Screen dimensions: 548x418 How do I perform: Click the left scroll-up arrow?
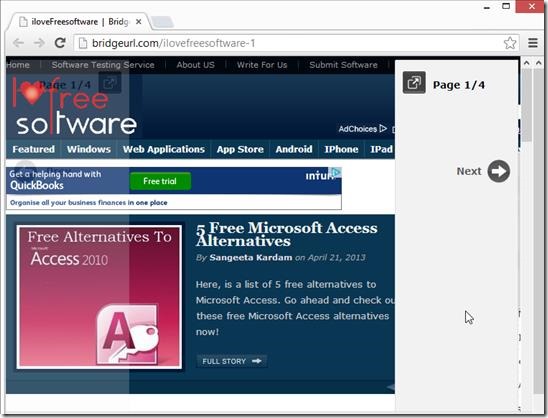tap(527, 63)
